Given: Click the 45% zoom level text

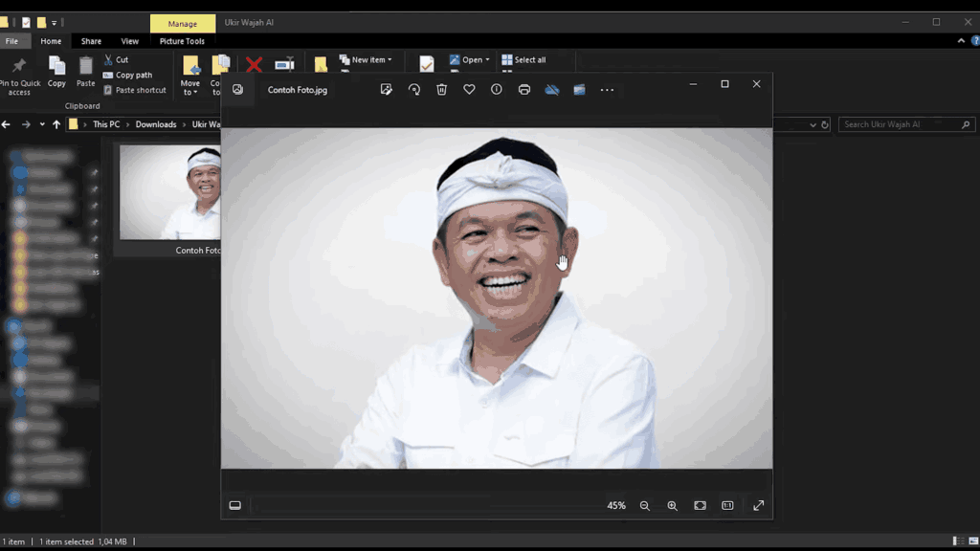Looking at the screenshot, I should (616, 505).
